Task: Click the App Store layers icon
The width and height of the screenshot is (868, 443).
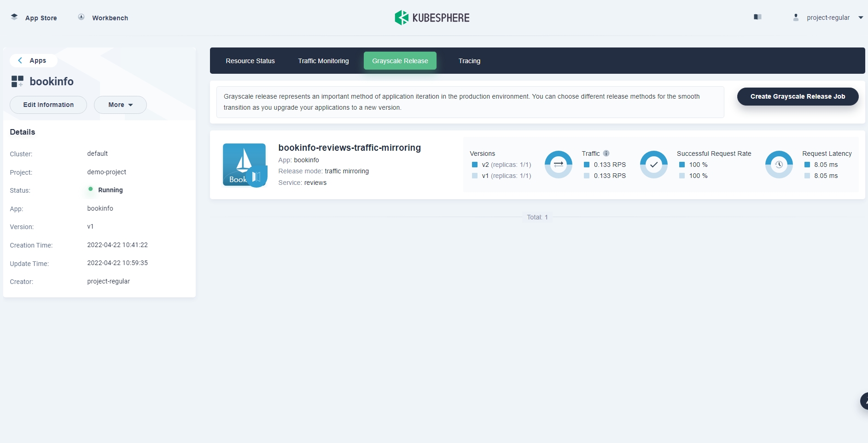Action: coord(14,17)
